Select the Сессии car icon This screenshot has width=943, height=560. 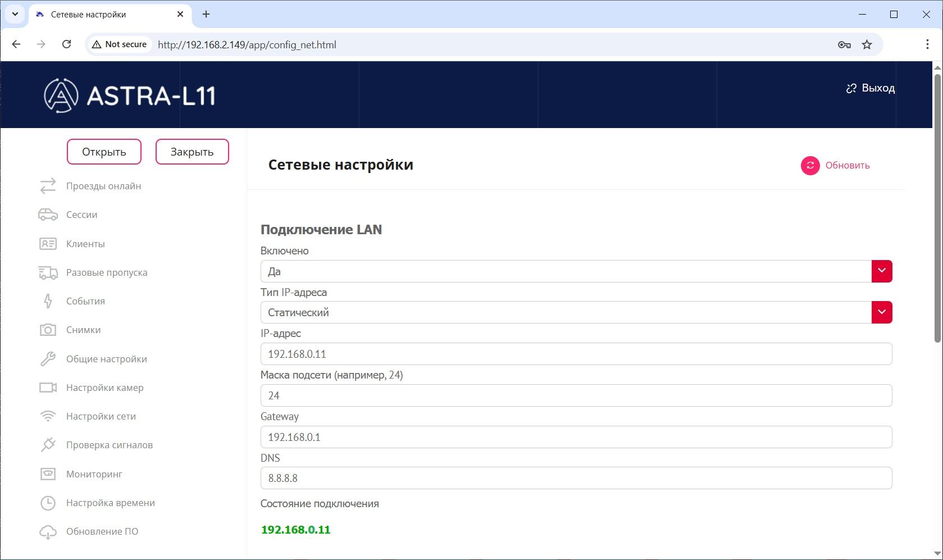pos(48,215)
